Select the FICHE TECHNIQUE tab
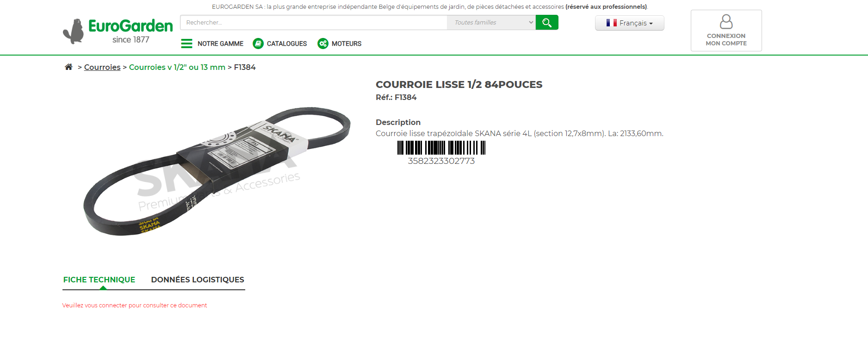Image resolution: width=868 pixels, height=337 pixels. (x=99, y=280)
